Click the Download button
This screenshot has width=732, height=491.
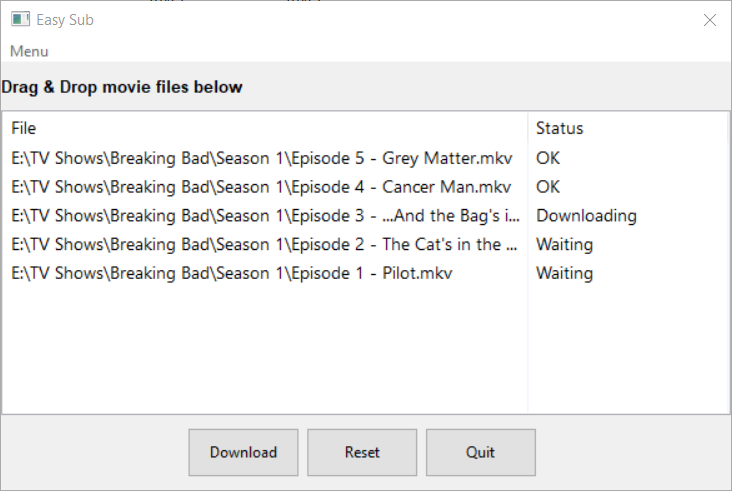click(x=243, y=452)
